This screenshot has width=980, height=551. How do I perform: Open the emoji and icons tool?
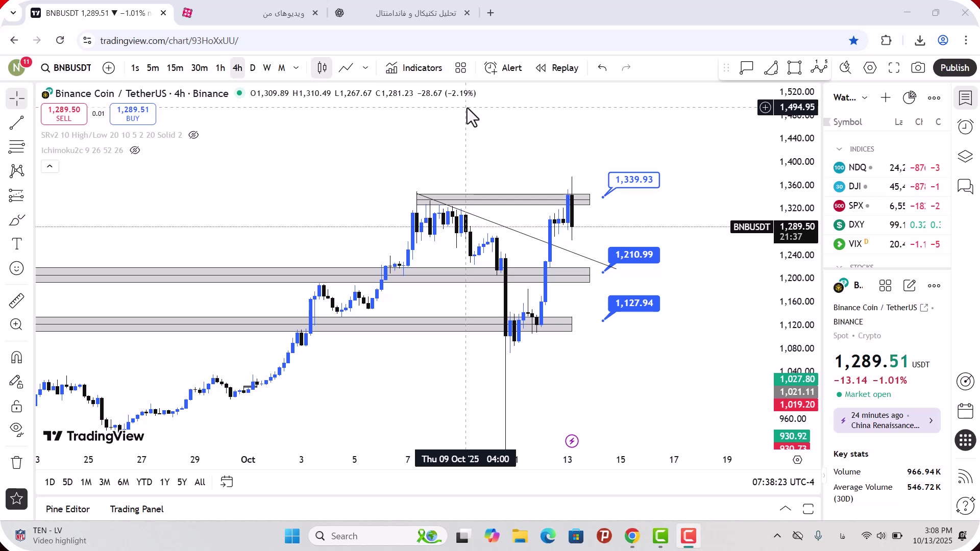click(x=16, y=268)
